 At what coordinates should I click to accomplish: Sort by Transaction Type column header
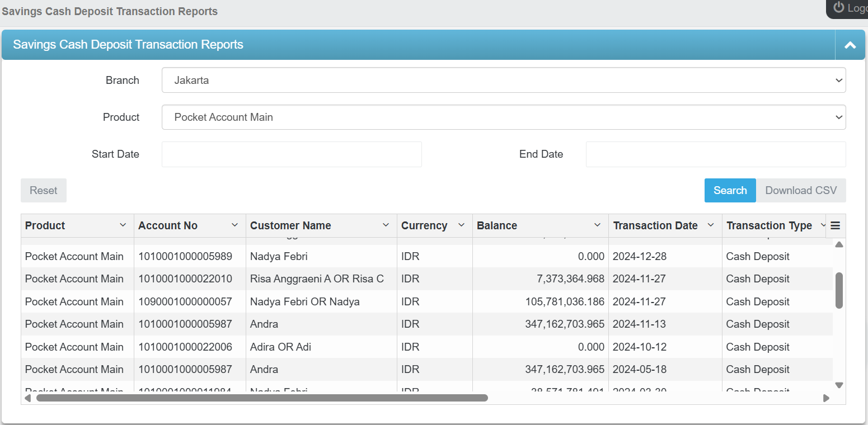click(x=769, y=226)
